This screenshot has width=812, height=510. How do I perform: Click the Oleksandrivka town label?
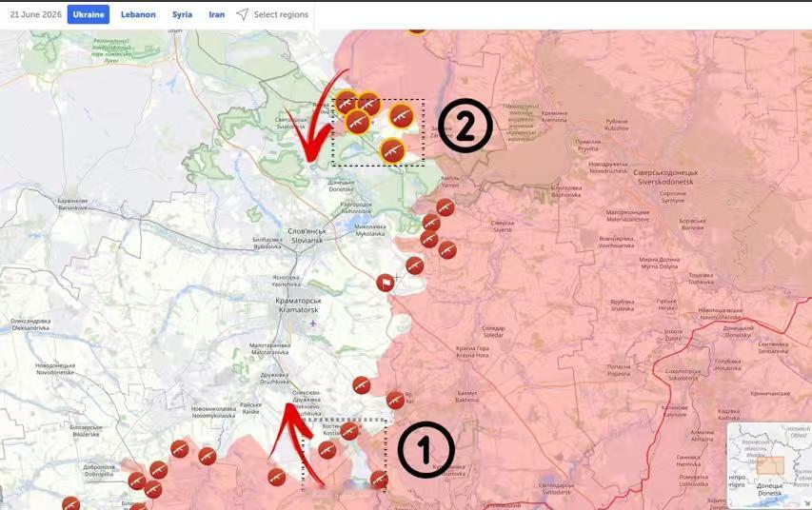(x=31, y=324)
